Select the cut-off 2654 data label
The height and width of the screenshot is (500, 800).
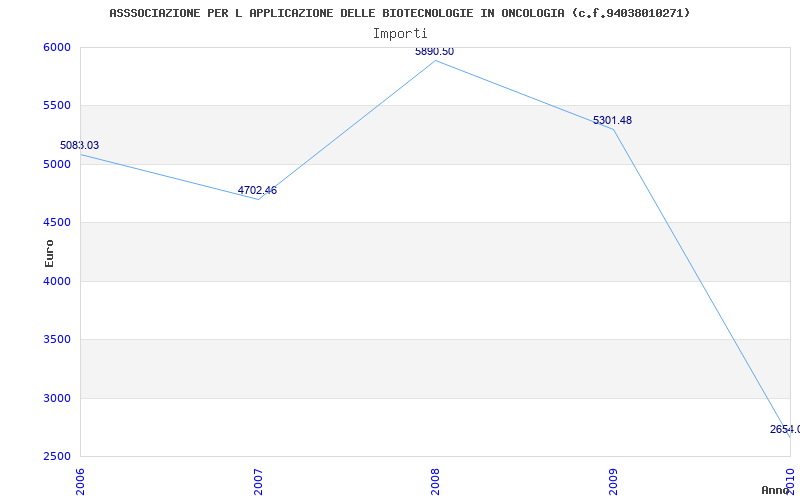pyautogui.click(x=785, y=430)
